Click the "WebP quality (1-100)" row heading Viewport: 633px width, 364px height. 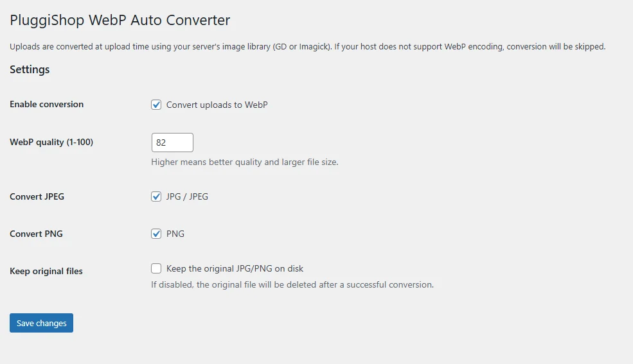pos(51,142)
